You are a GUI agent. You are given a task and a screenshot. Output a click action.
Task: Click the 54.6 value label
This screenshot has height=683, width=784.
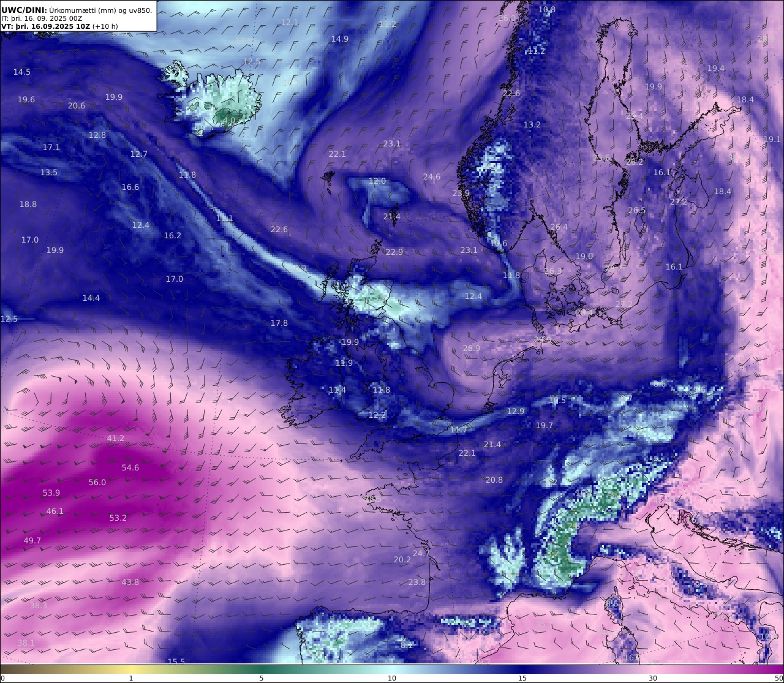click(x=130, y=467)
